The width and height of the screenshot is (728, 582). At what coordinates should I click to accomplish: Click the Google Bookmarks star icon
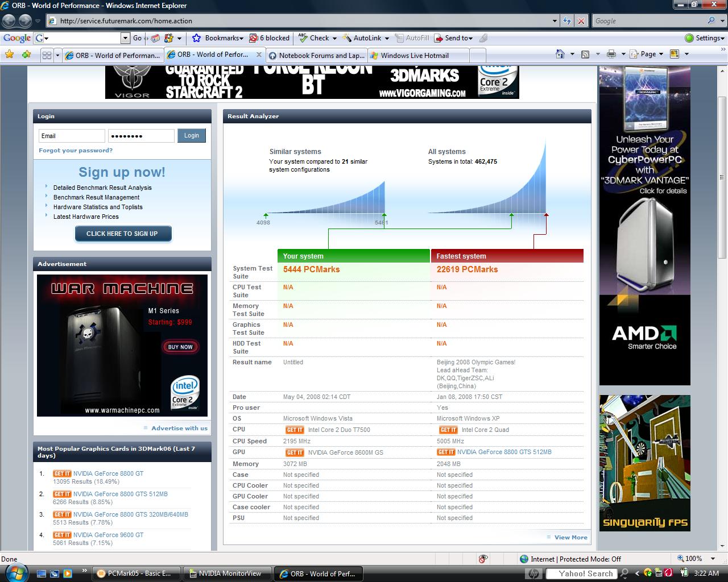[197, 38]
